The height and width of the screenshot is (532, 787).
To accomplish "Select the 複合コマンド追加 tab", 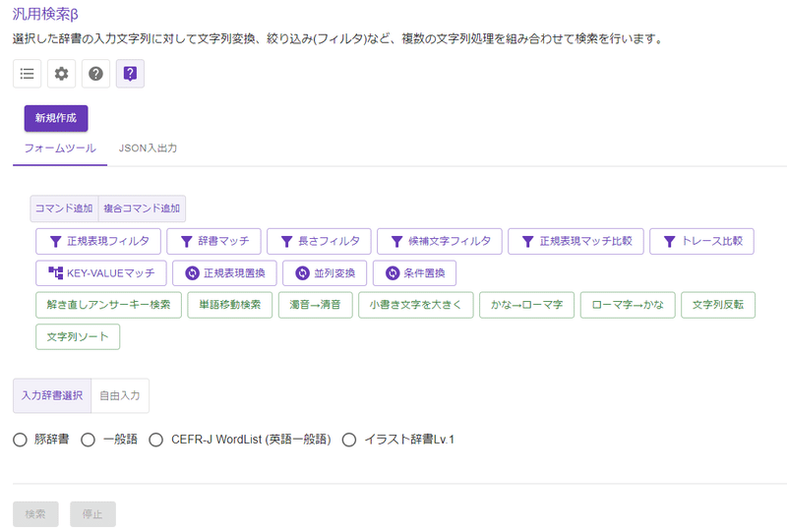I will pyautogui.click(x=142, y=208).
